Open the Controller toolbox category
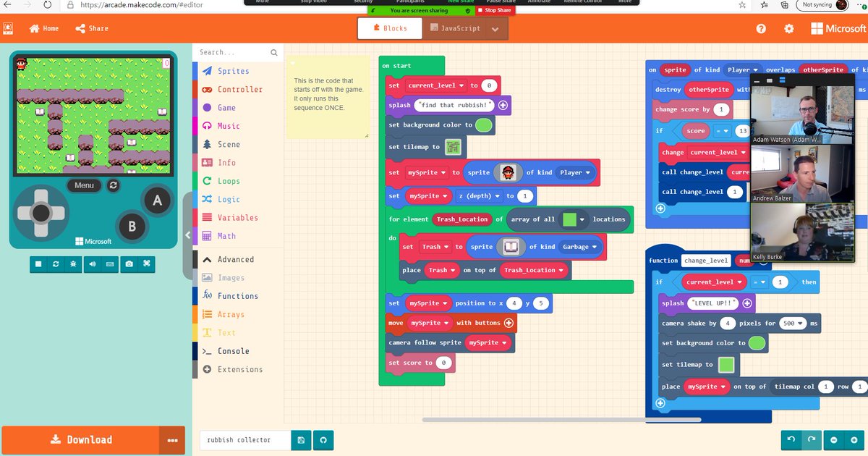Image resolution: width=868 pixels, height=456 pixels. [240, 89]
